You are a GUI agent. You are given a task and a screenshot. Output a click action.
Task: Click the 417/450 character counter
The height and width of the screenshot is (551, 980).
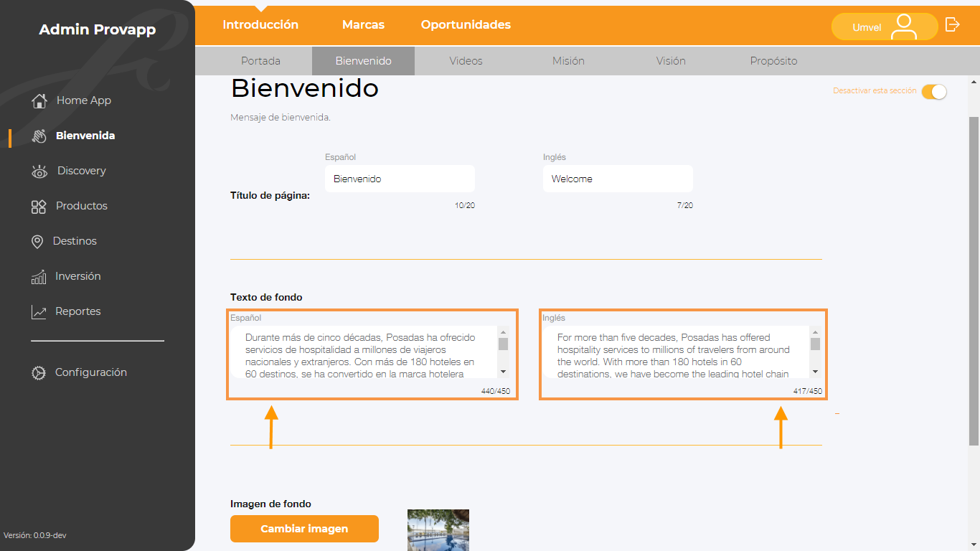[808, 392]
